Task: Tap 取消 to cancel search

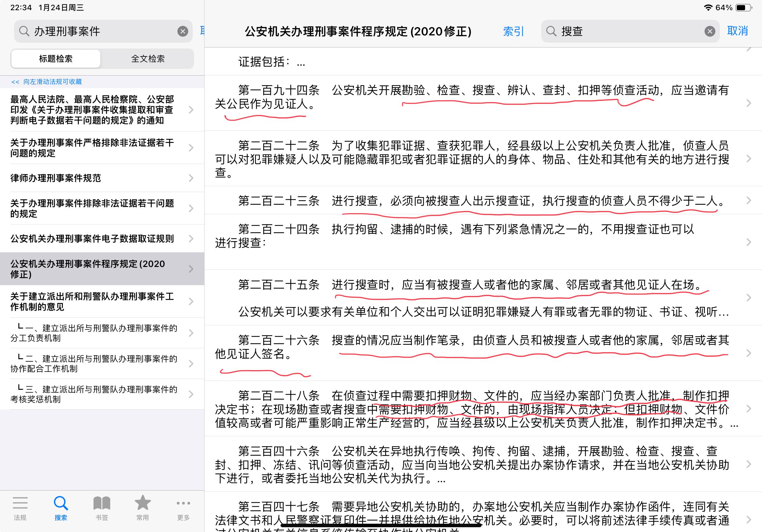Action: tap(737, 31)
